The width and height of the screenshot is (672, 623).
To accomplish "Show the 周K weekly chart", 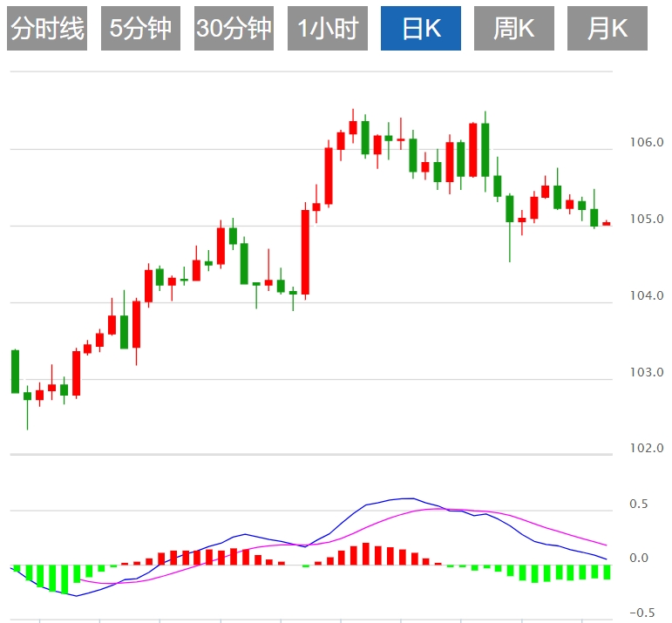I will pos(514,28).
